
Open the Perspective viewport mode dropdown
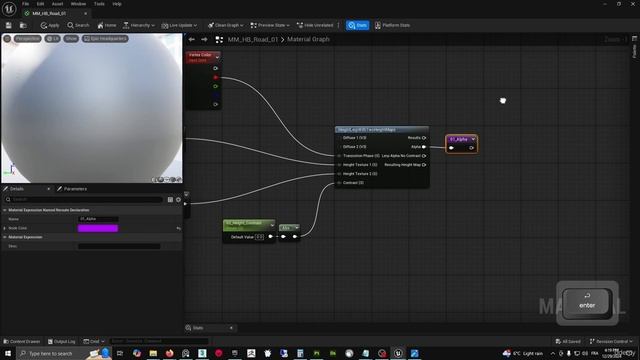[x=27, y=38]
